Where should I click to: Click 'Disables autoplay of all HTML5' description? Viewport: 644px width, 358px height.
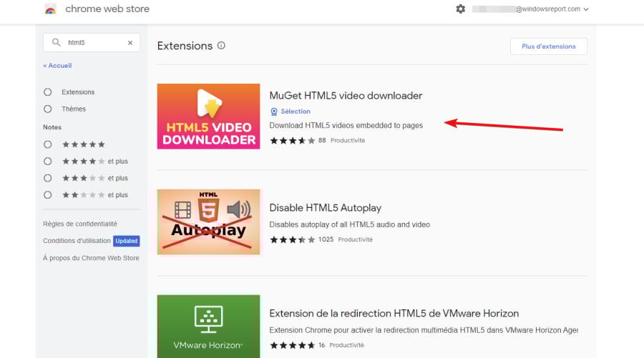click(349, 224)
